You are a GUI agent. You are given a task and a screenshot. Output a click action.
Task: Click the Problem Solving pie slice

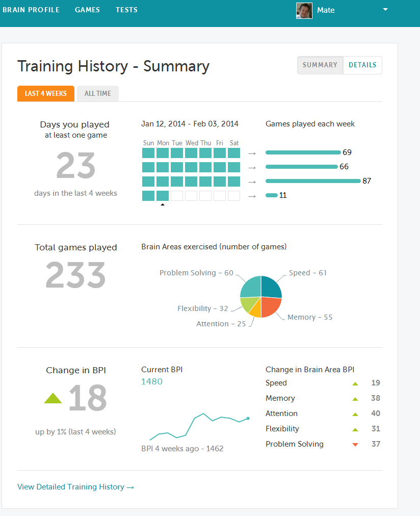(252, 287)
